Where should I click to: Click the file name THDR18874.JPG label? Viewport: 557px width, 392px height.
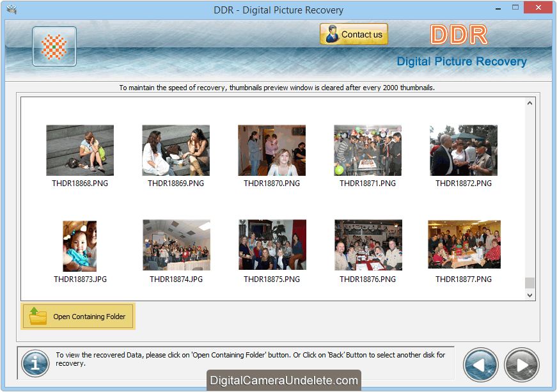(177, 279)
